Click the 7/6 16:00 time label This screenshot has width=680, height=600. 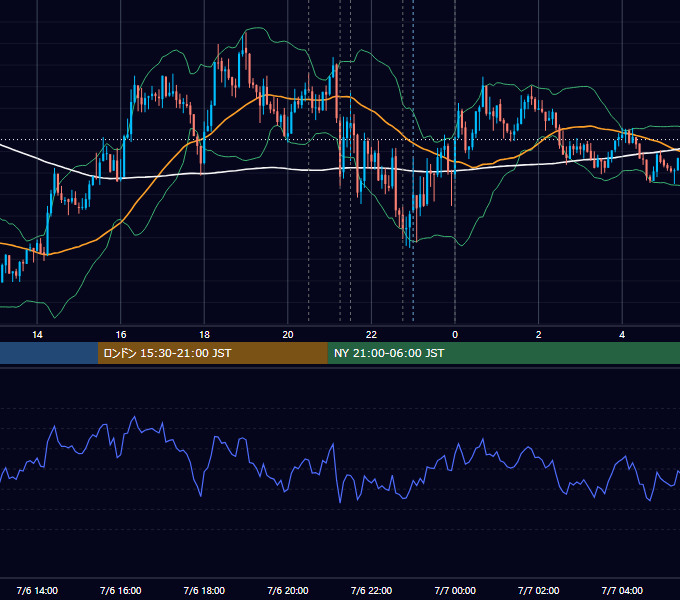click(x=121, y=590)
